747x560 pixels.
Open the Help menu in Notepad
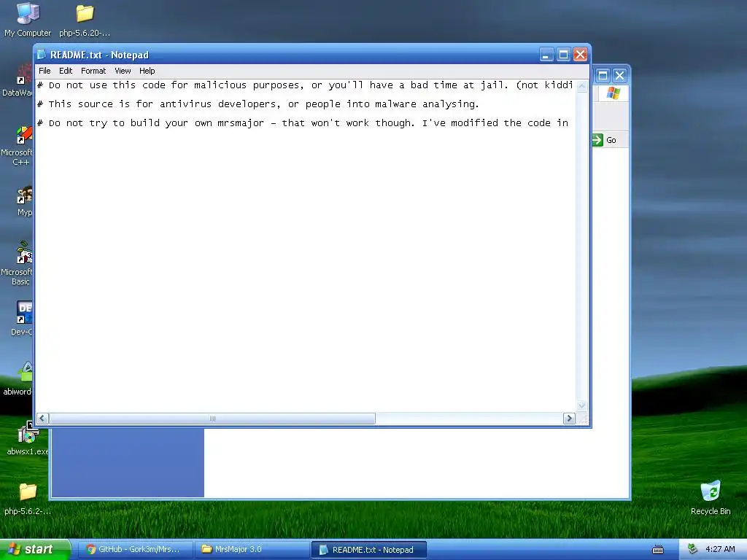(147, 71)
